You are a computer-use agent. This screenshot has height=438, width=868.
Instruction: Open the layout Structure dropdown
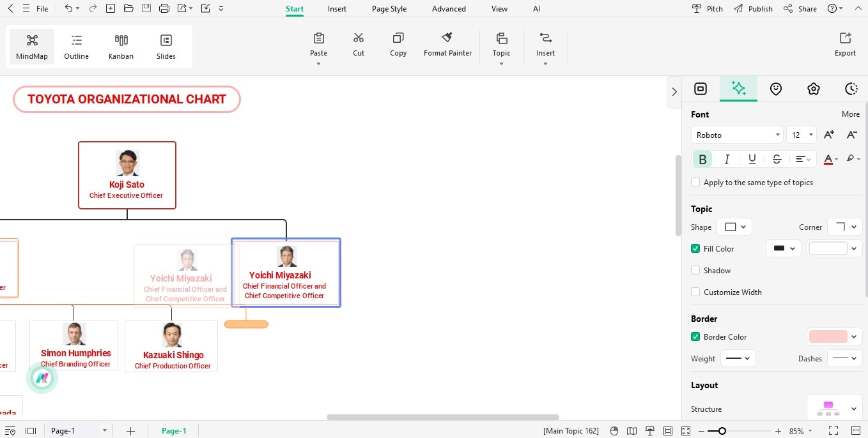tap(834, 409)
